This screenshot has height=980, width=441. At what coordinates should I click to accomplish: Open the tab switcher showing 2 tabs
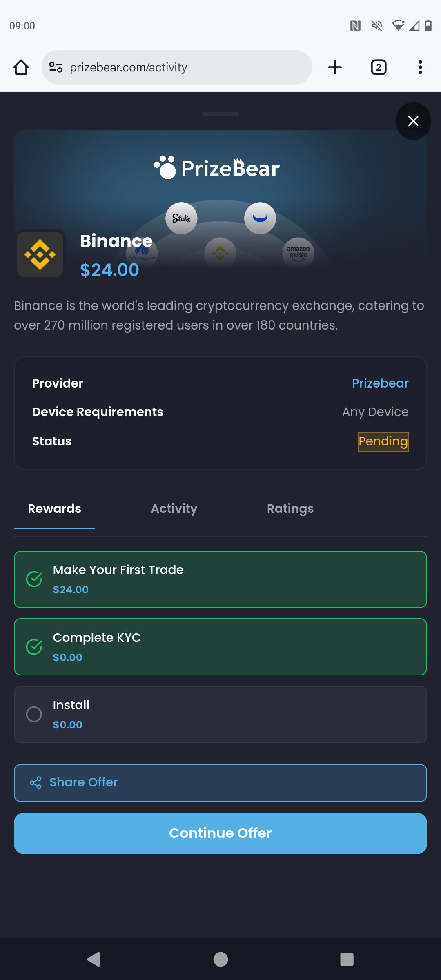click(378, 67)
